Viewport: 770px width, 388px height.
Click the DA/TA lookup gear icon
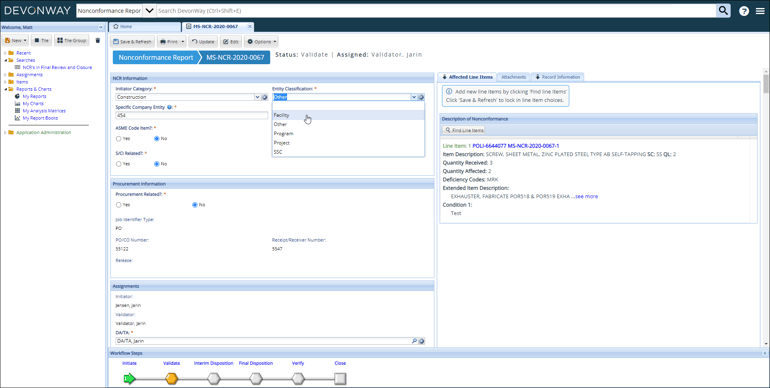click(x=421, y=341)
